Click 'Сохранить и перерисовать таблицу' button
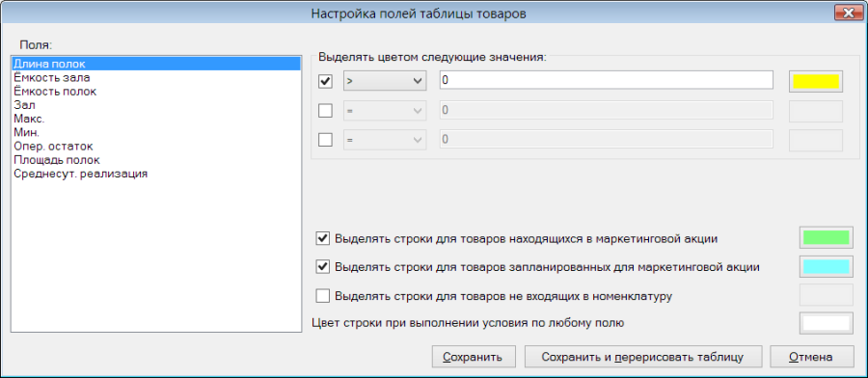This screenshot has height=378, width=868. tap(642, 357)
